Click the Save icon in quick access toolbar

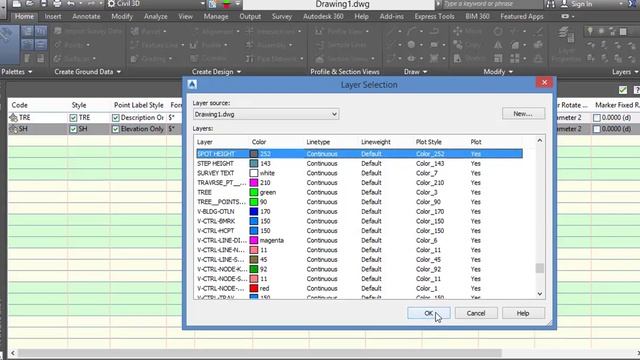click(x=43, y=4)
